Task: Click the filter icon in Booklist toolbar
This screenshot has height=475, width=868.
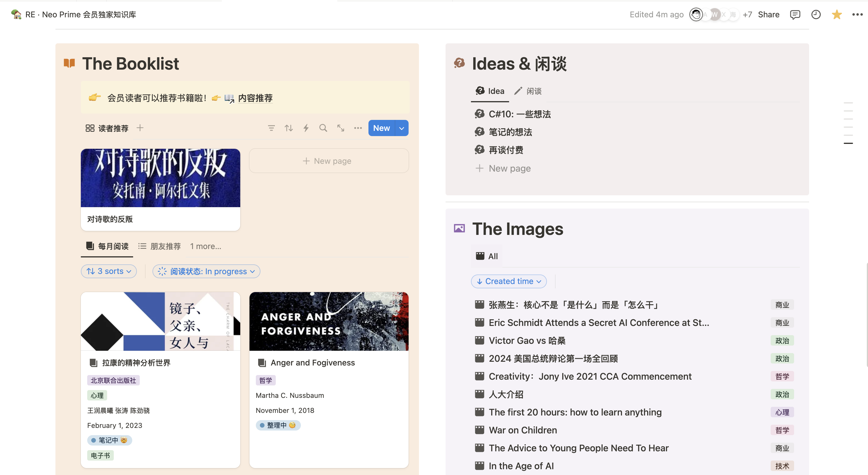Action: point(271,128)
